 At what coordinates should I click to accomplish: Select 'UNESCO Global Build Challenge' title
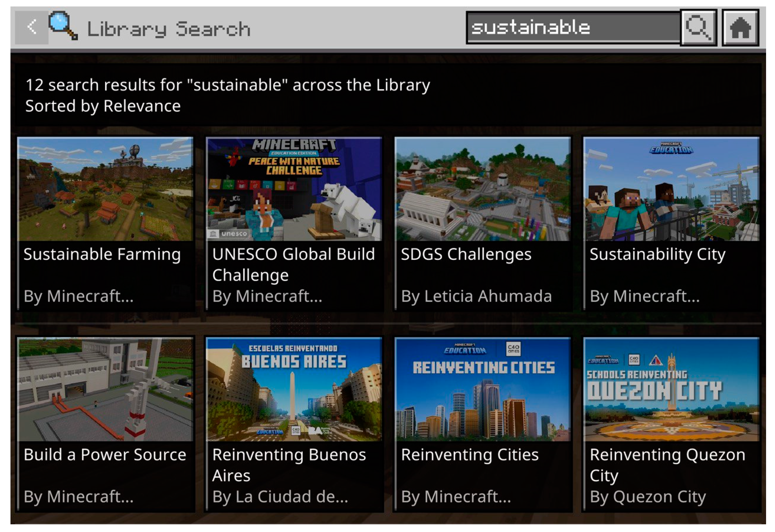294,265
